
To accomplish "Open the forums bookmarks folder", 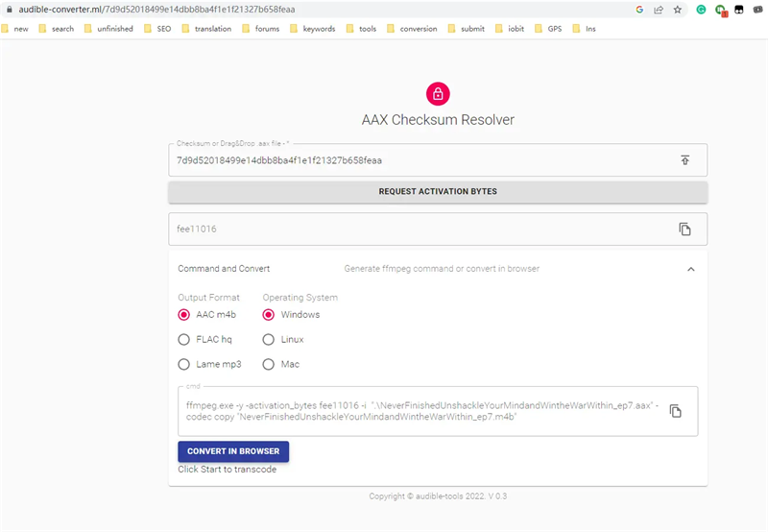I will 261,29.
